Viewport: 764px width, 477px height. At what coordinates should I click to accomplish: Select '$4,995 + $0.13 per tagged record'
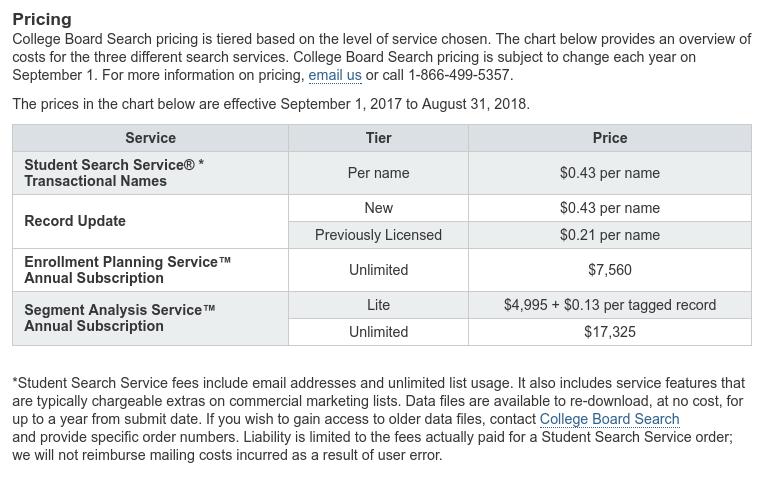click(610, 305)
